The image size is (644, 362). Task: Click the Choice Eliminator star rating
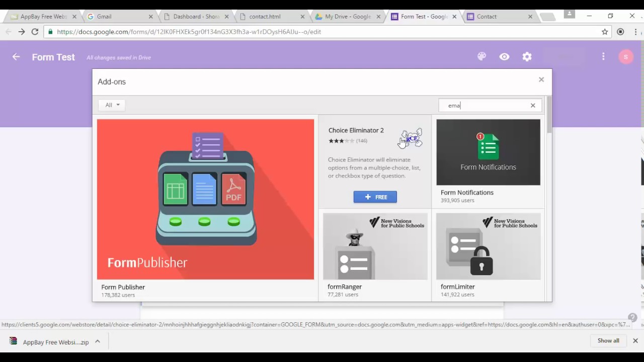pyautogui.click(x=341, y=141)
